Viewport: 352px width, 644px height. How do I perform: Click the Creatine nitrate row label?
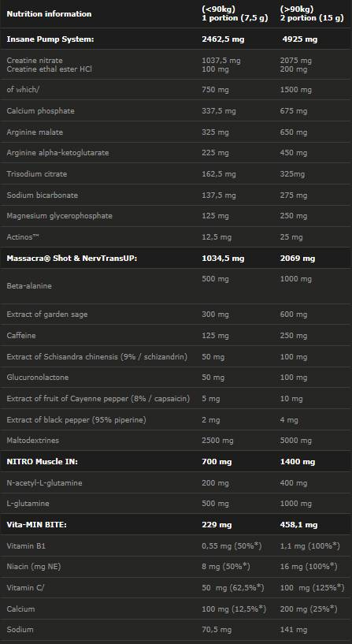click(x=35, y=61)
